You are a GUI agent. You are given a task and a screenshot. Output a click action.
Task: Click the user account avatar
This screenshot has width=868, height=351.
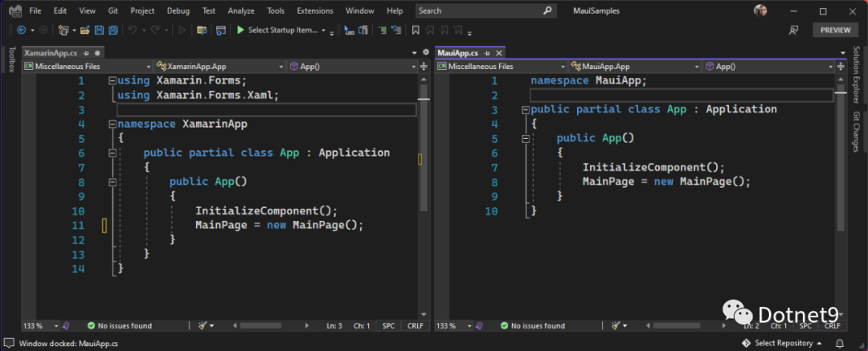pyautogui.click(x=760, y=10)
